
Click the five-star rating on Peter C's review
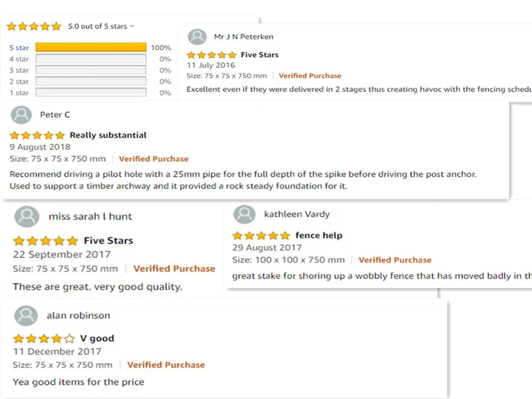pyautogui.click(x=37, y=136)
